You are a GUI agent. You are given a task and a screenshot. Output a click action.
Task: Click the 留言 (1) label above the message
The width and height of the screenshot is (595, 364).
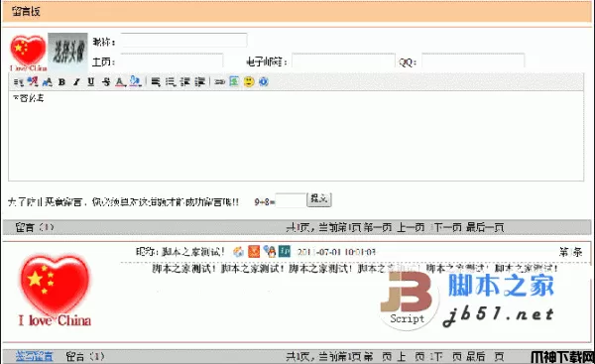pos(35,227)
